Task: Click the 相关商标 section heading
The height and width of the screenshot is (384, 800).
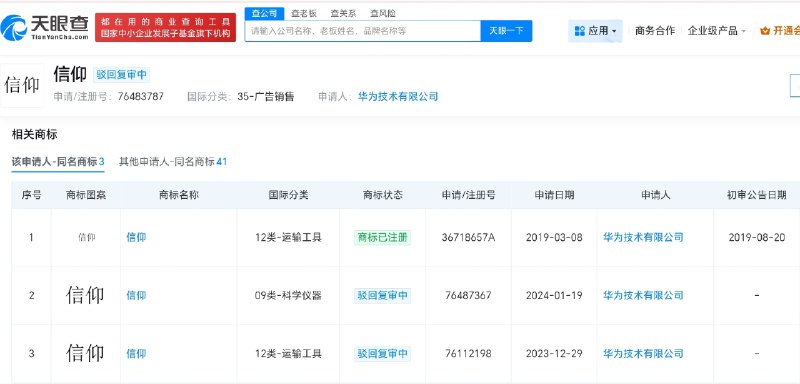Action: (34, 135)
